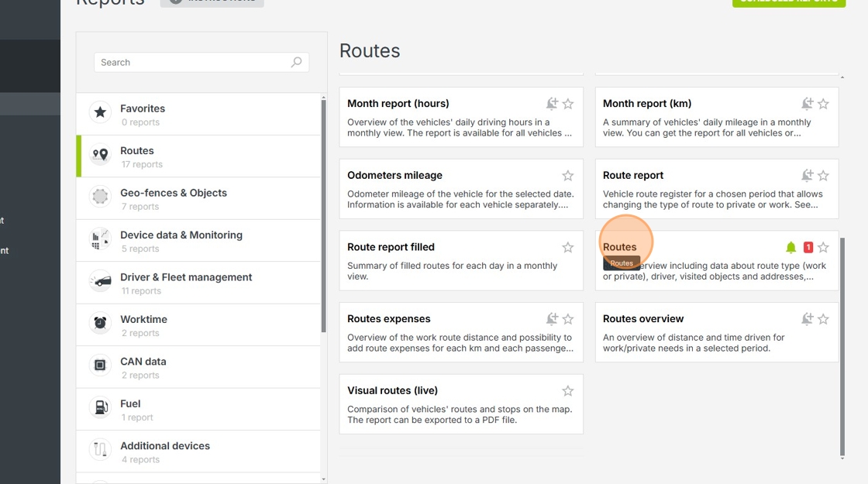
Task: Star the Visual routes (live) report
Action: [x=568, y=391]
